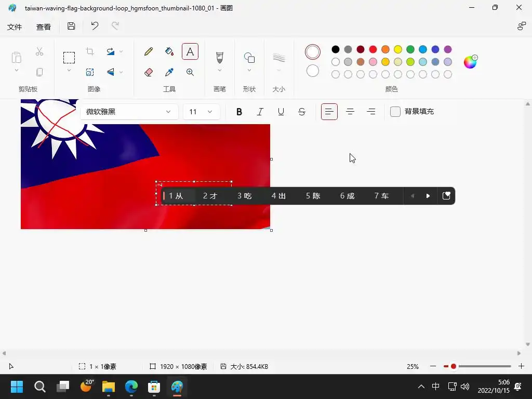Expand the Selection options chevron

(69, 70)
